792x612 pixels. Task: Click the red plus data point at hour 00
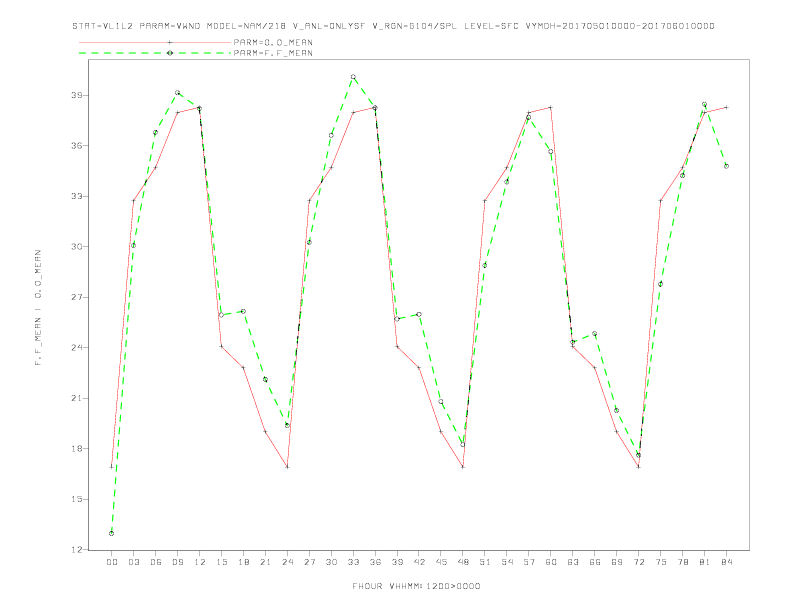112,467
